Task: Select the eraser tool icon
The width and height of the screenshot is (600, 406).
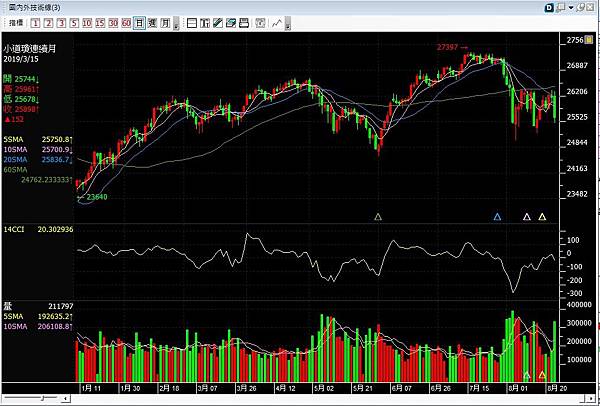Action: tap(231, 23)
